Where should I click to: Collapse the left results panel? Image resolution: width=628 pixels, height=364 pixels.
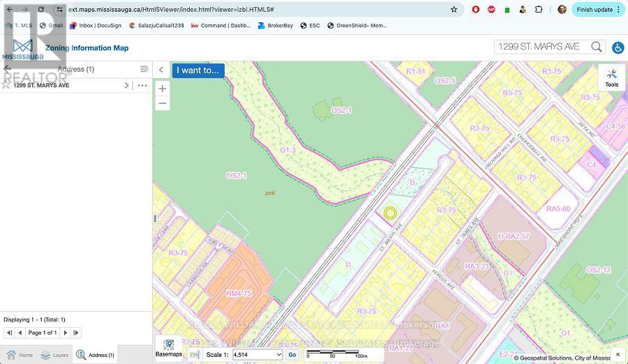[161, 70]
